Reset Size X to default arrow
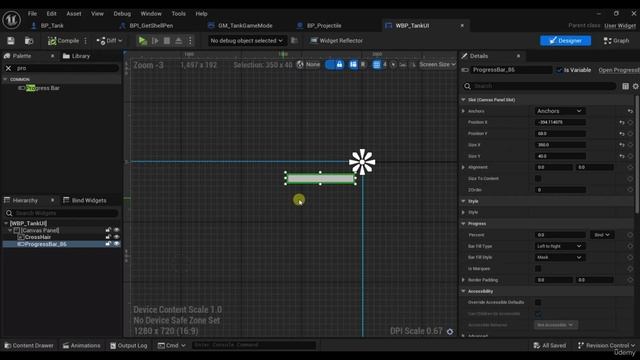Viewport: 640px width, 360px height. 622,145
